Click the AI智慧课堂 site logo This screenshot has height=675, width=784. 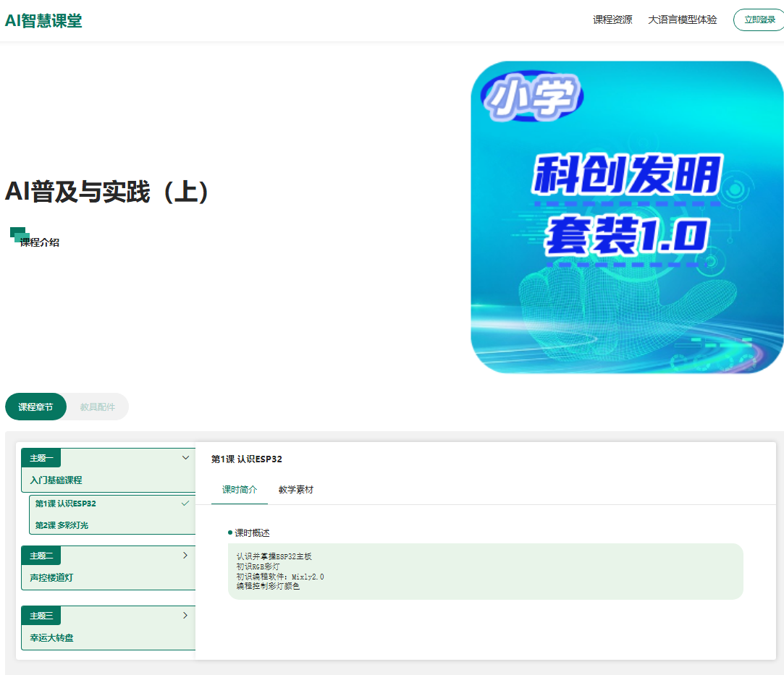(43, 20)
